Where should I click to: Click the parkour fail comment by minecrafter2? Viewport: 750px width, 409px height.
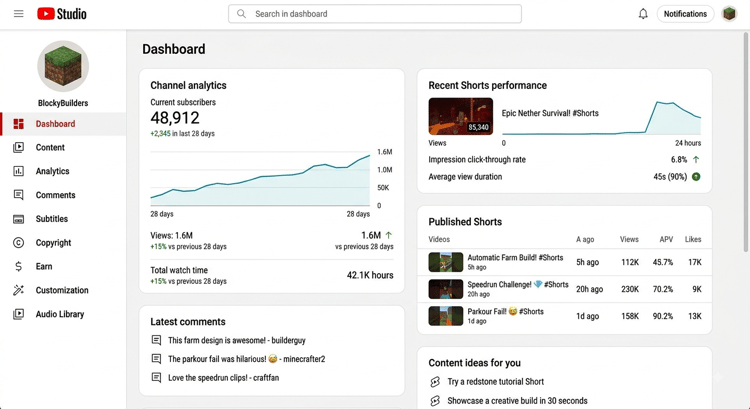tap(246, 359)
